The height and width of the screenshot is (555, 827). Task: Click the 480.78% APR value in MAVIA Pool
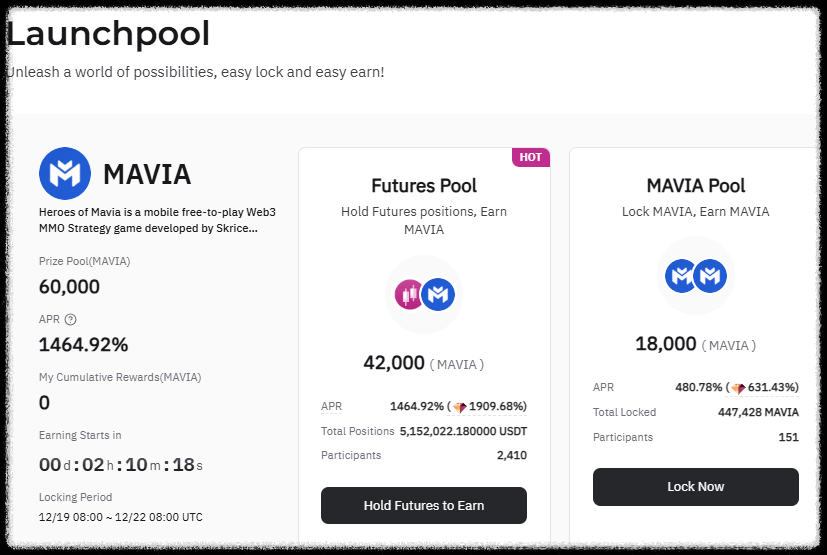coord(698,387)
